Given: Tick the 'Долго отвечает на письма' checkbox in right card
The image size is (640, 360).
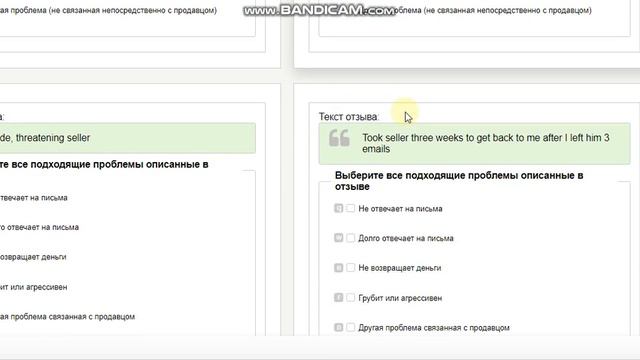Looking at the screenshot, I should tap(351, 238).
